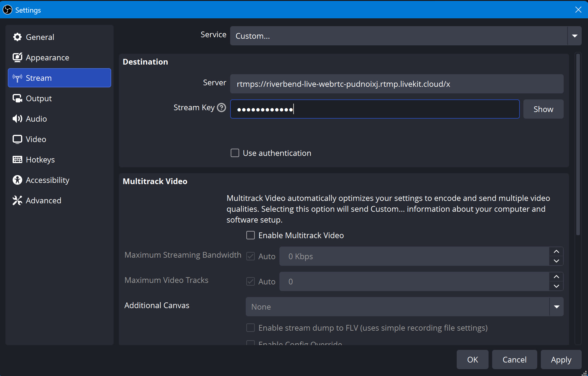The width and height of the screenshot is (588, 376).
Task: Open the Service dropdown showing Custom...
Action: click(406, 36)
